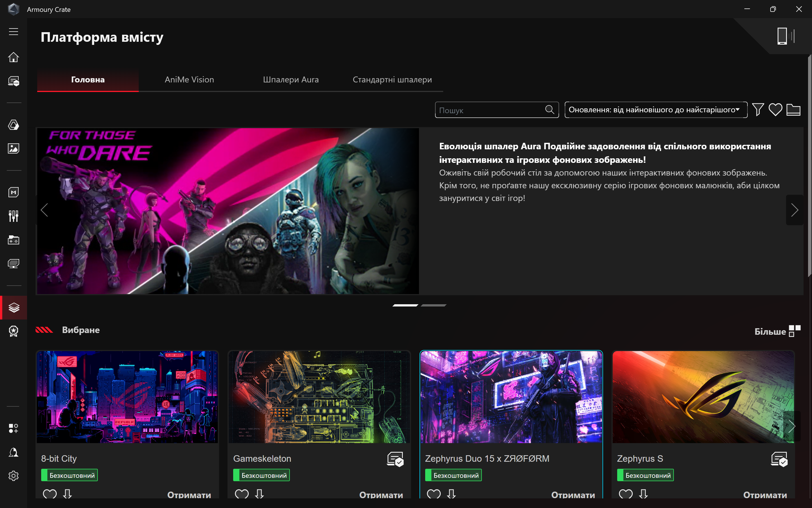Click Безкоштовний badge on Gameskeleton
Screen dimensions: 812x508
261,475
